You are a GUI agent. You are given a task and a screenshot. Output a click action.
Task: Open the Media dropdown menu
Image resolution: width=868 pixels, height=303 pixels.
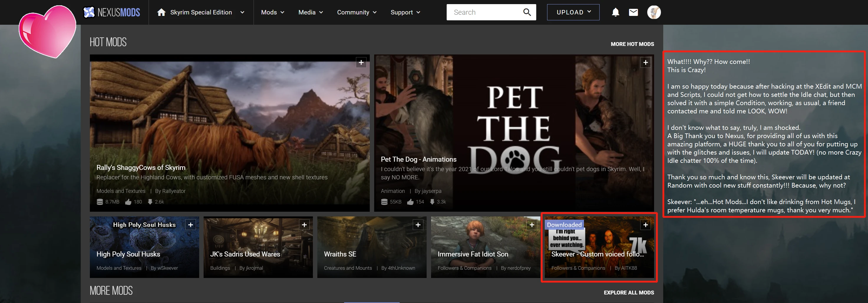tap(310, 12)
